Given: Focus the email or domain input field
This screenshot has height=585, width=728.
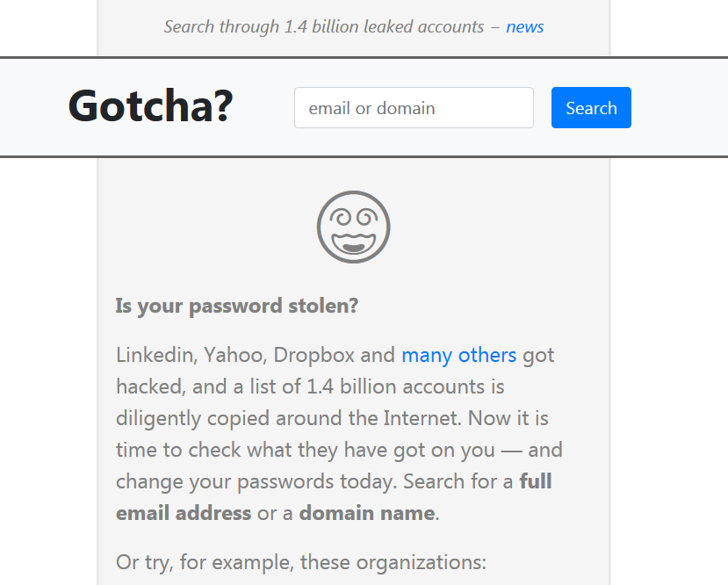Looking at the screenshot, I should coord(414,108).
